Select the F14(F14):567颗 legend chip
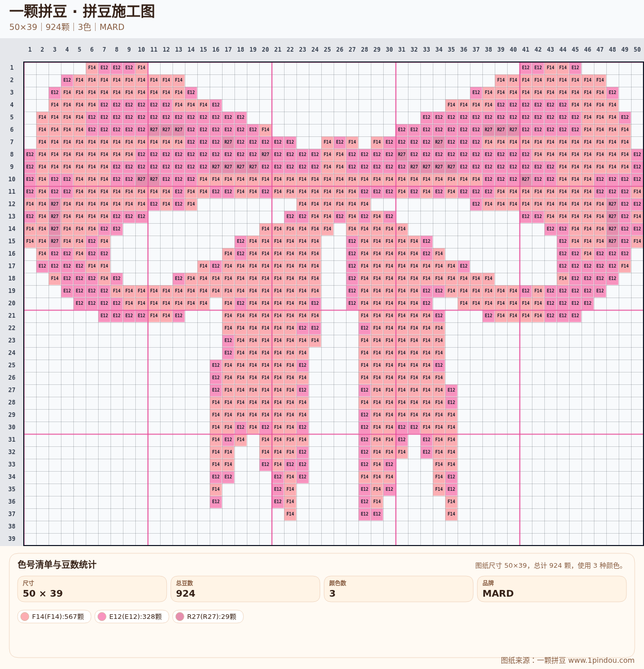This screenshot has width=644, height=669. tap(54, 616)
